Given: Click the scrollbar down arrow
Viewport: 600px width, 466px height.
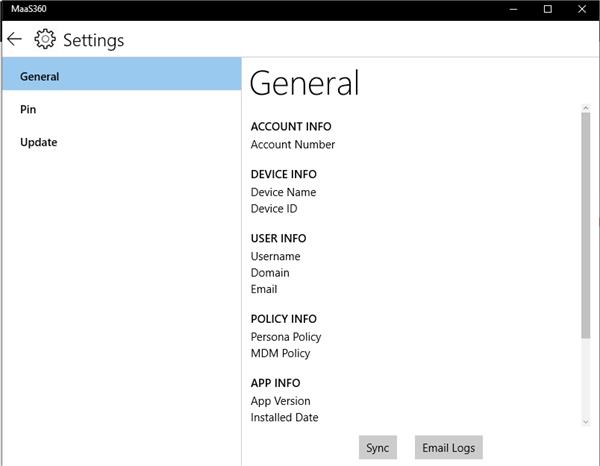Looking at the screenshot, I should [585, 422].
